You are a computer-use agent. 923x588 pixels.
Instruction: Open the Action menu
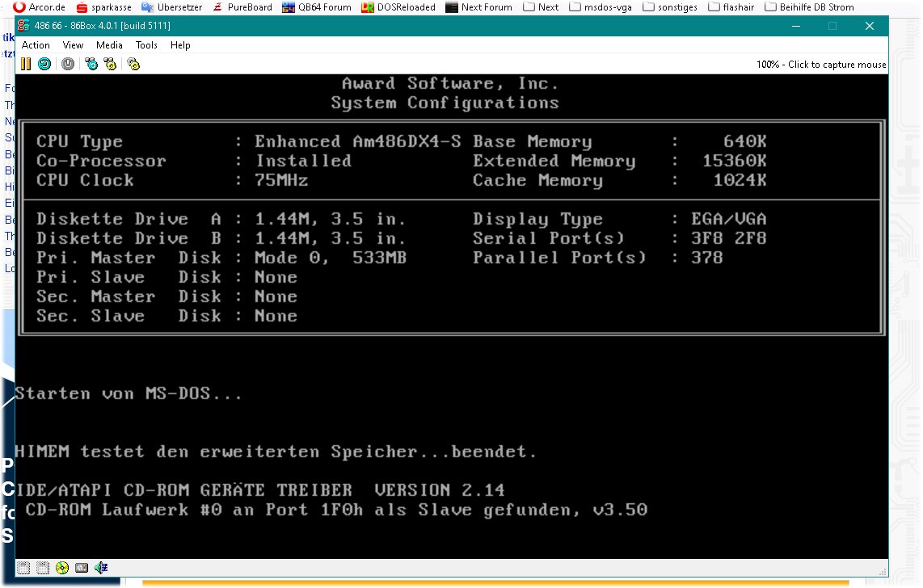[x=36, y=45]
